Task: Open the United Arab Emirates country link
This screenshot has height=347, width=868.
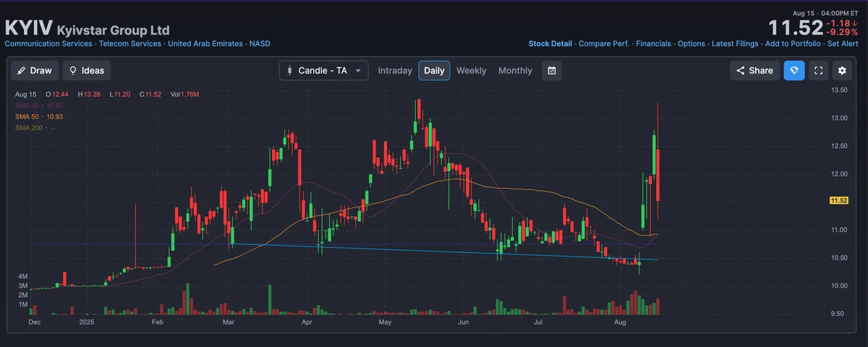Action: [205, 44]
